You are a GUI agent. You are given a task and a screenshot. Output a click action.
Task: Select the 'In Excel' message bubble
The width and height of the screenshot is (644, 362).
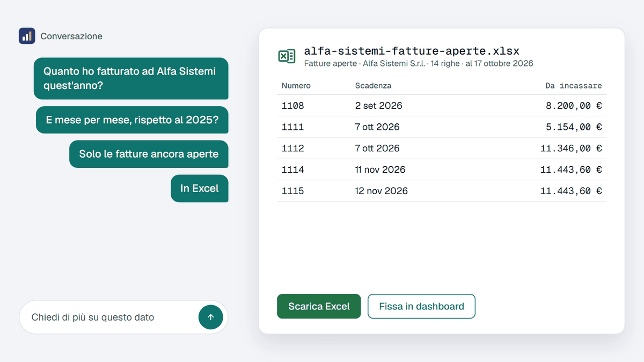coord(200,188)
